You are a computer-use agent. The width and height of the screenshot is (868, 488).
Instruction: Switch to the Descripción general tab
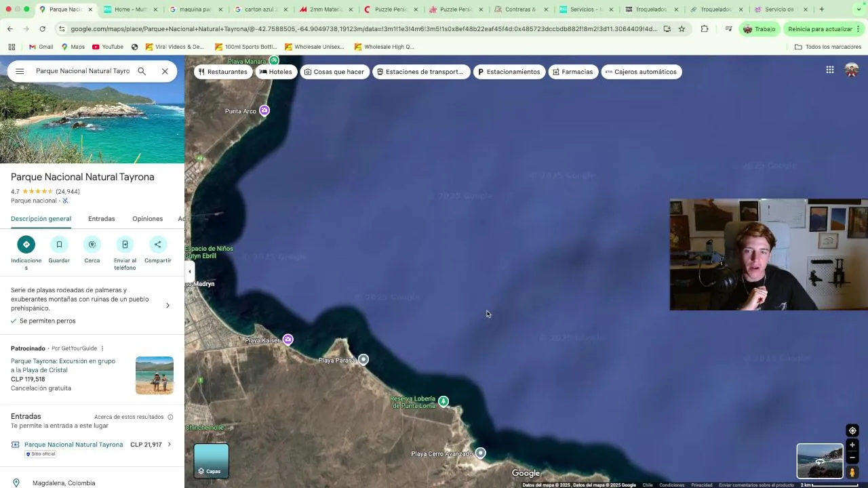tap(41, 219)
